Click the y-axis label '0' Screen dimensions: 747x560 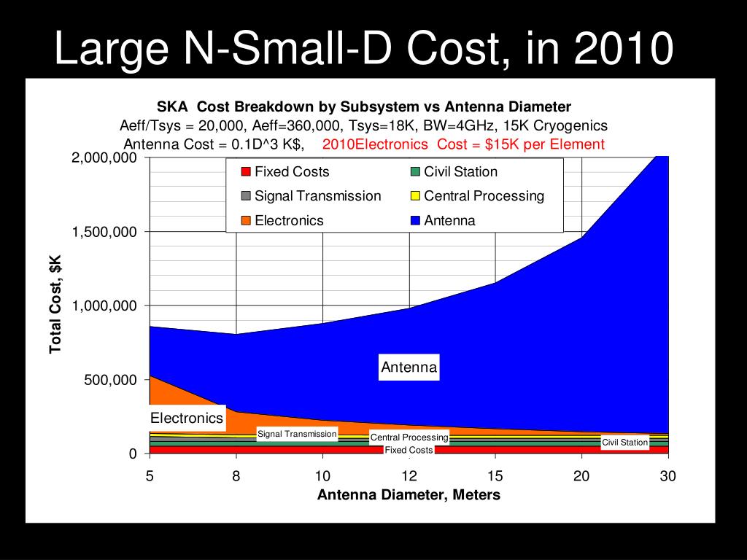click(133, 454)
